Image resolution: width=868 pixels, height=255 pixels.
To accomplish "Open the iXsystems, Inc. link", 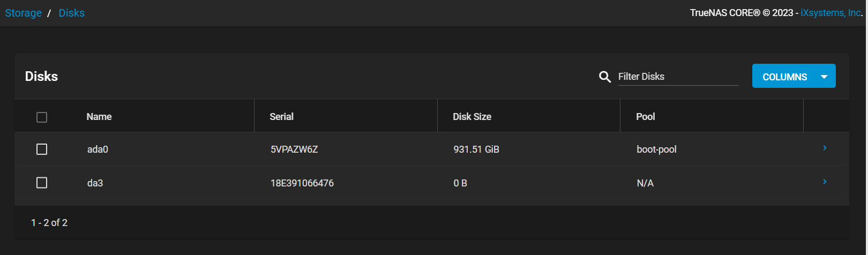I will 830,13.
